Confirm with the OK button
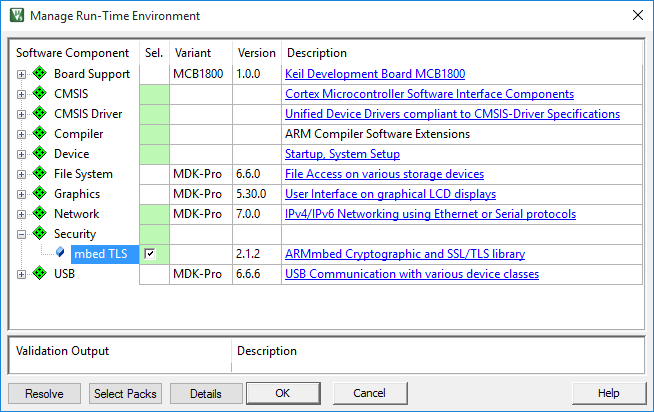 point(282,394)
